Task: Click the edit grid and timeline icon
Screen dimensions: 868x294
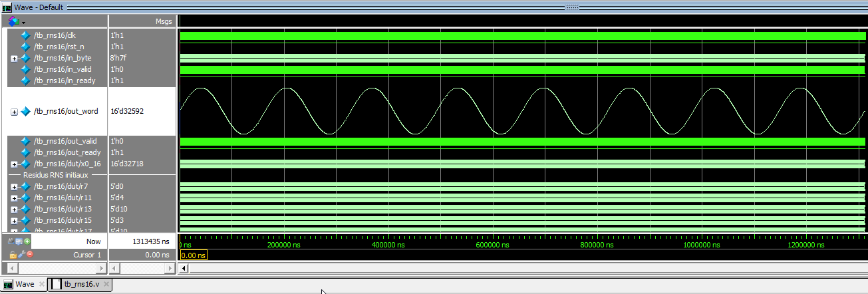Action: click(x=20, y=241)
